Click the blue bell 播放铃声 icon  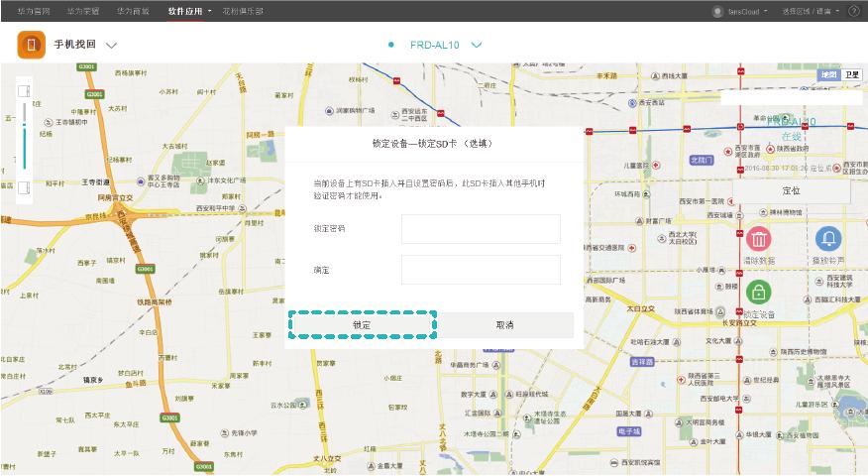coord(828,239)
